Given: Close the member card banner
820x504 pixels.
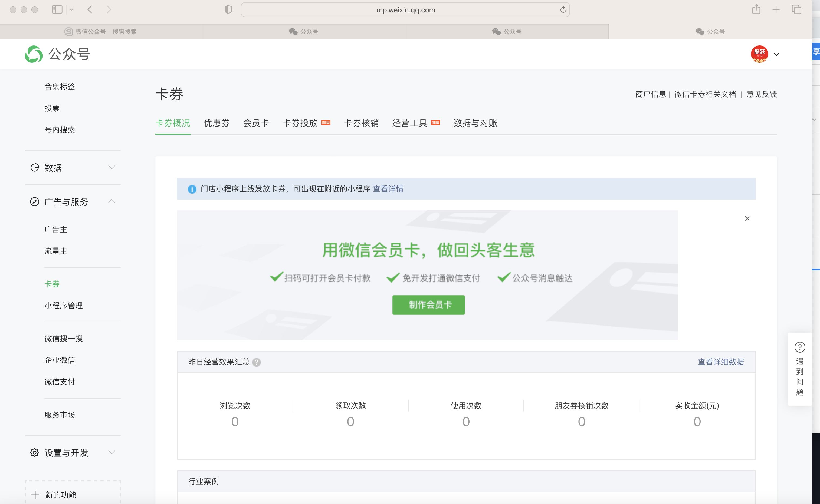Looking at the screenshot, I should pos(747,218).
